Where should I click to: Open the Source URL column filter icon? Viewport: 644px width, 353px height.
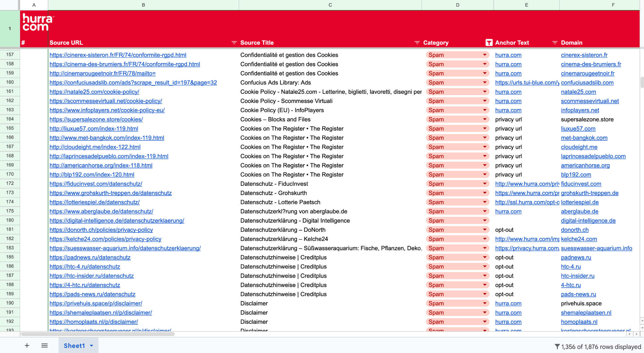pyautogui.click(x=234, y=43)
